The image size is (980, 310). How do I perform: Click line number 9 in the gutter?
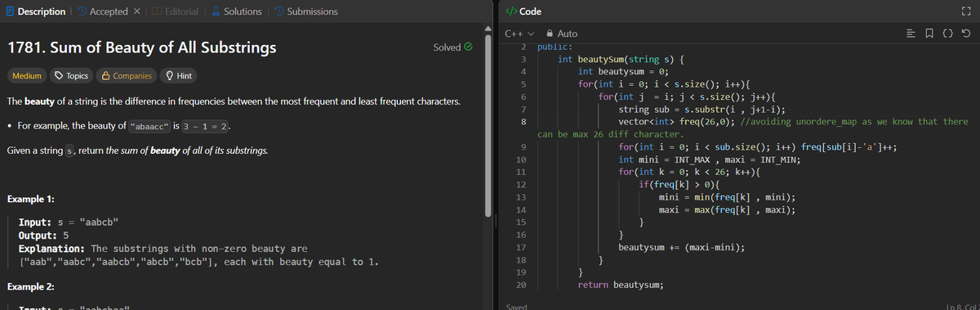tap(523, 146)
